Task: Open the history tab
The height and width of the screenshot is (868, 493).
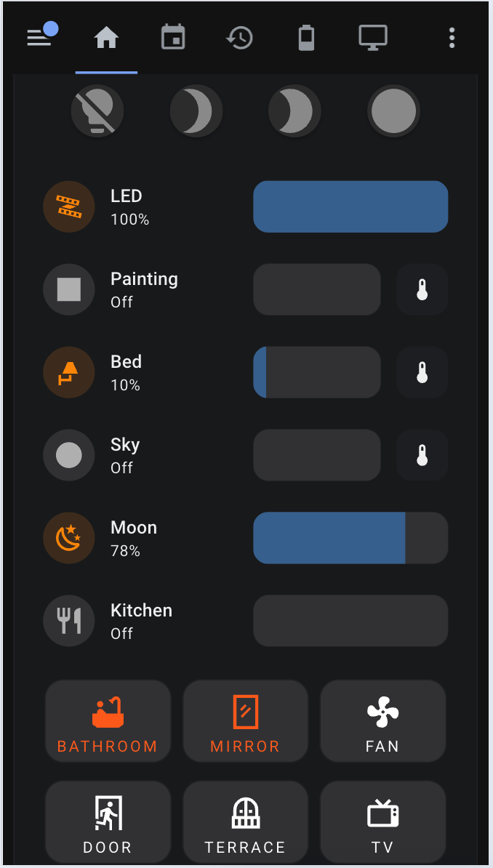Action: 239,38
